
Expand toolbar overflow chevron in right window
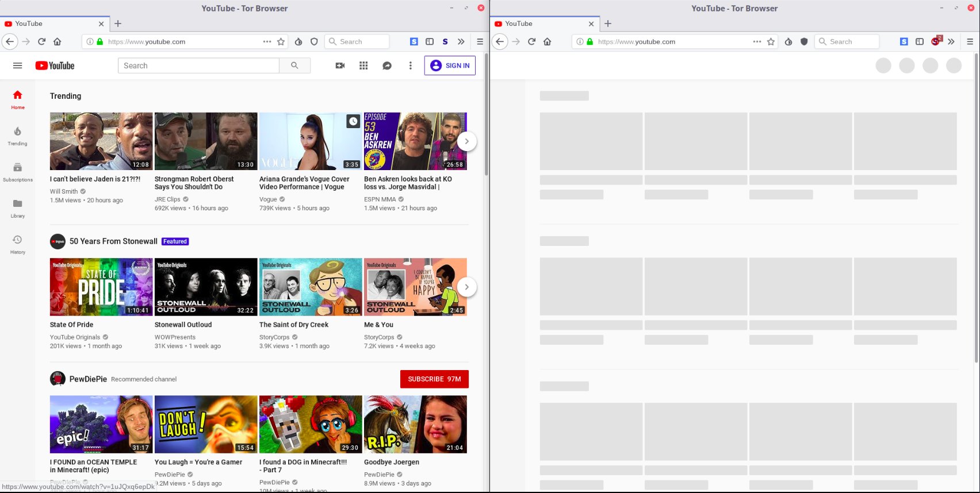pyautogui.click(x=951, y=41)
